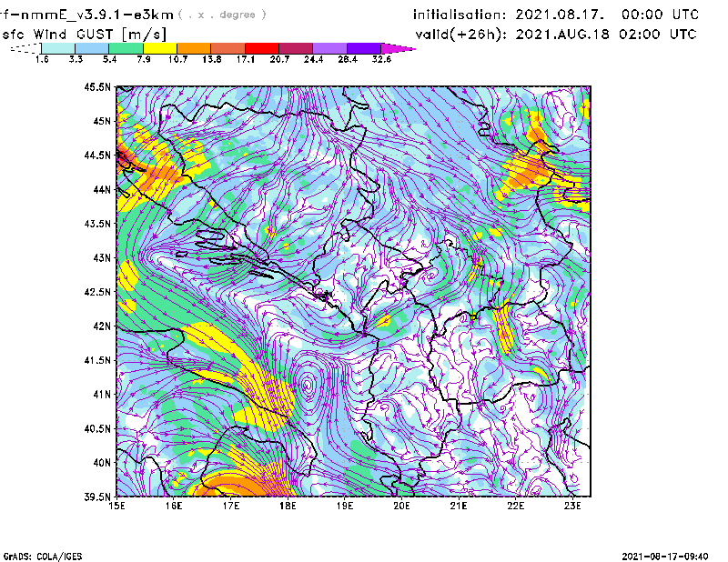728x562 pixels.
Task: Click the violet 28.4–32.6 legend swatch
Action: pos(364,48)
